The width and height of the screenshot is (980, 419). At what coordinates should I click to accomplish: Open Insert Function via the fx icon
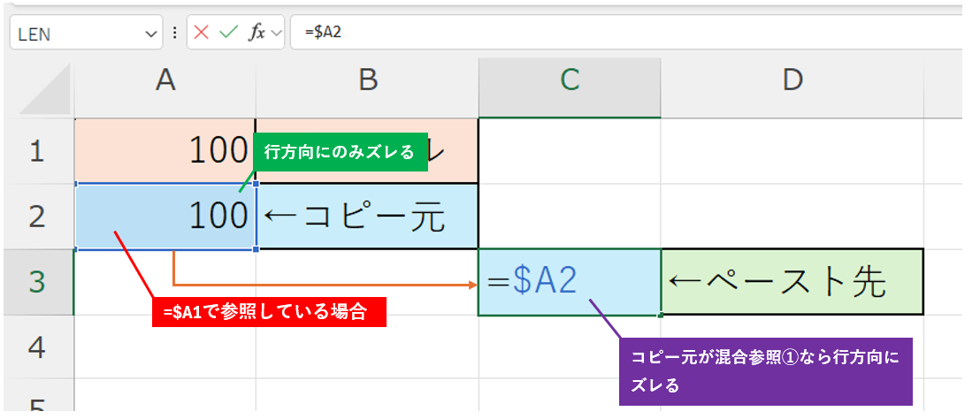tap(256, 33)
